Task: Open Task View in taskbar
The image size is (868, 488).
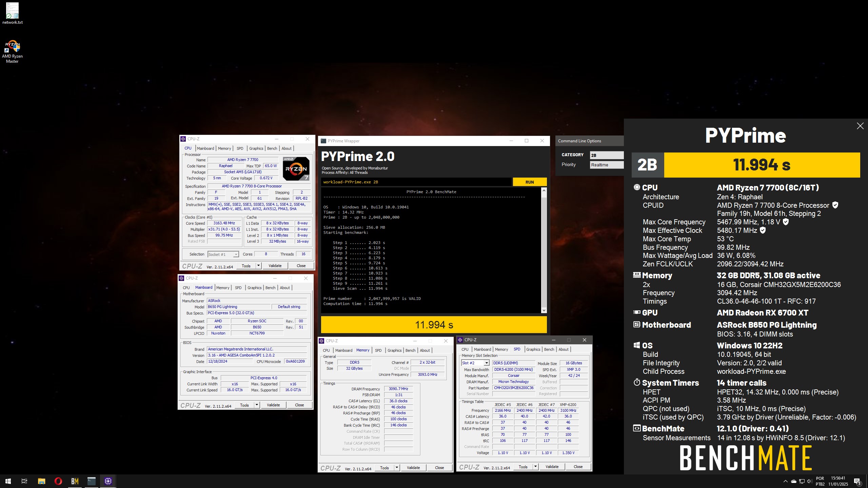Action: [24, 481]
